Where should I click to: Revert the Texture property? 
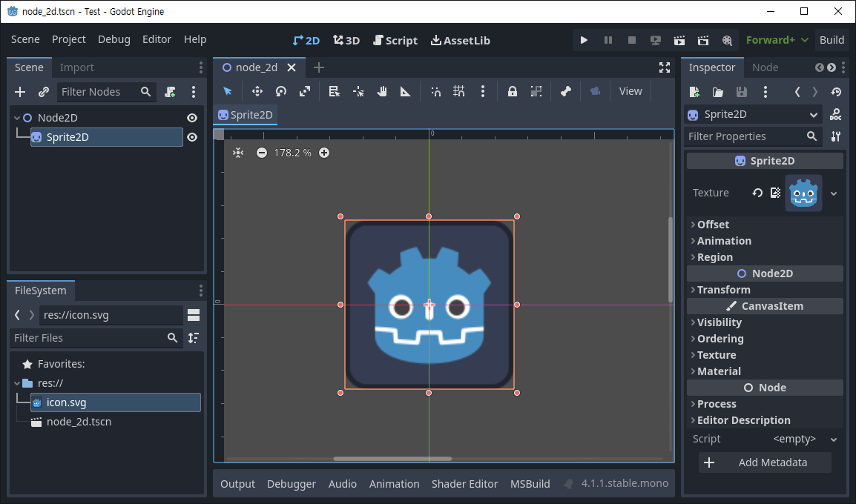[x=757, y=193]
